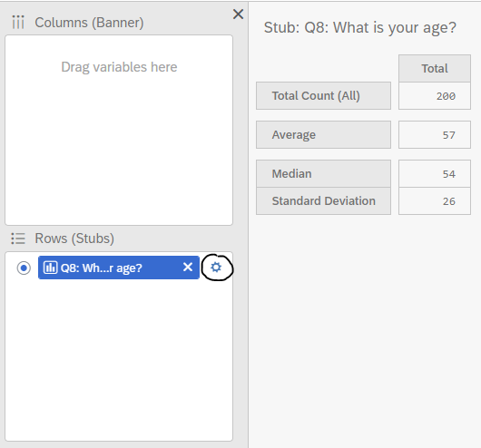Click the Columns (Banner) heading text

click(89, 23)
